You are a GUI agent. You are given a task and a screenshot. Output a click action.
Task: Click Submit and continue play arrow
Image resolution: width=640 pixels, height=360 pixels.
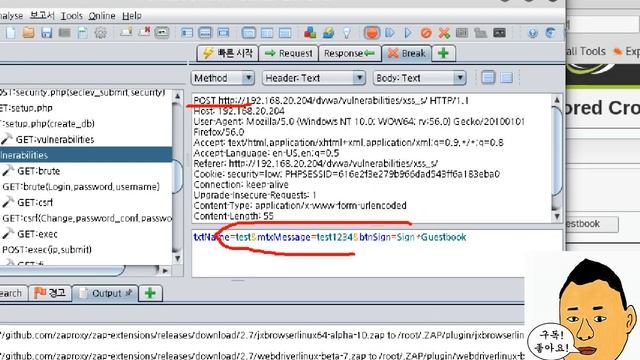(408, 33)
